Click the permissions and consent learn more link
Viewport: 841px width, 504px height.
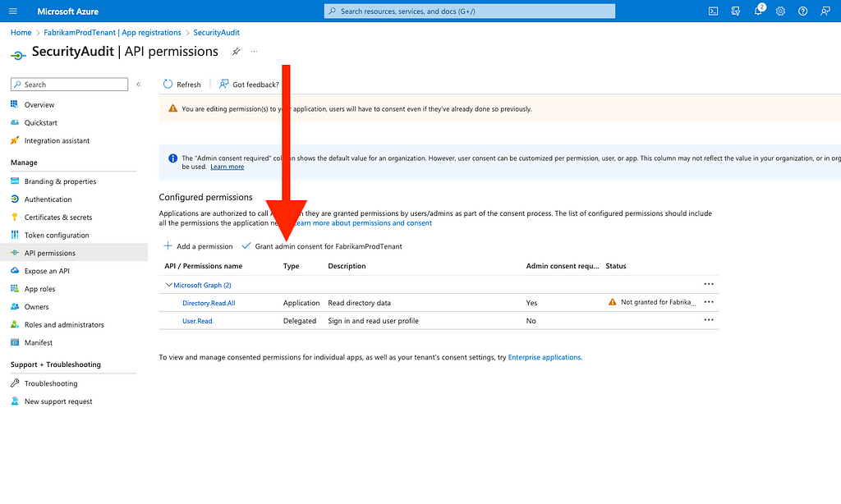pos(362,223)
